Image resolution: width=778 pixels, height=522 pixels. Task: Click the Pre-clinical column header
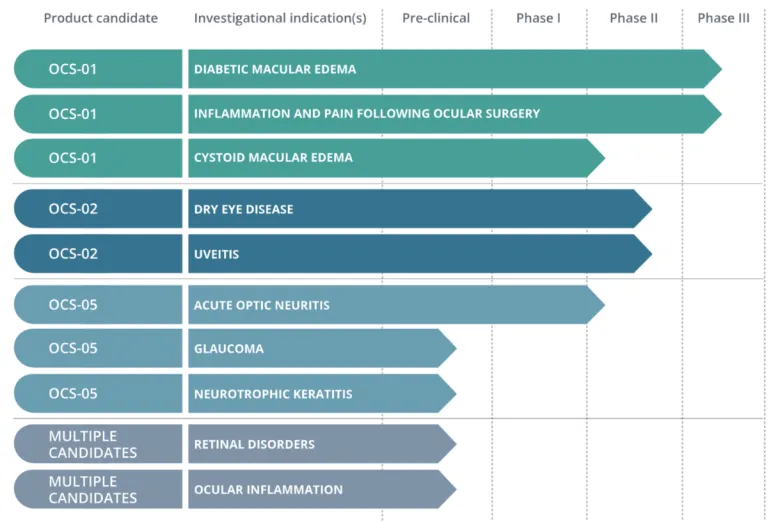click(436, 18)
